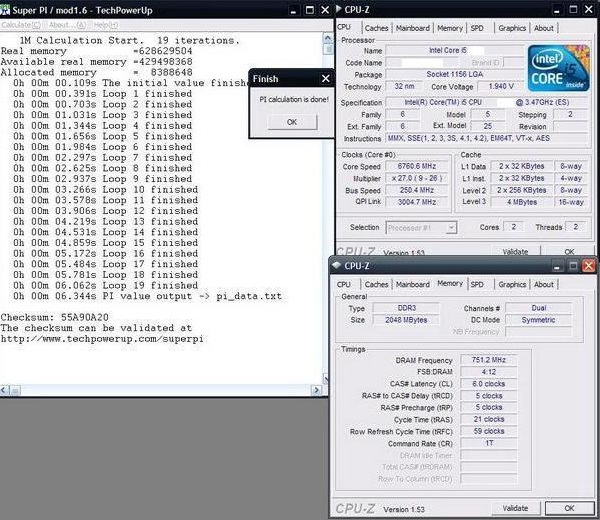Close the lower CPU-Z window with red X
This screenshot has width=600, height=520.
coord(589,266)
